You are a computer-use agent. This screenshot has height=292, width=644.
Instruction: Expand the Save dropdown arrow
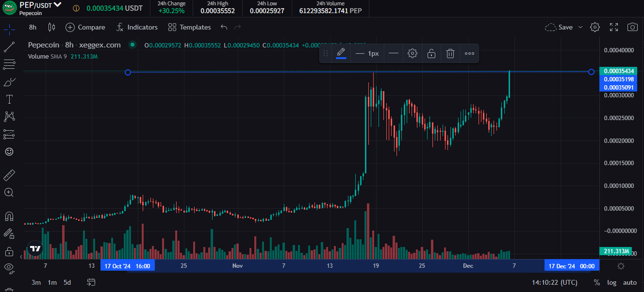580,27
